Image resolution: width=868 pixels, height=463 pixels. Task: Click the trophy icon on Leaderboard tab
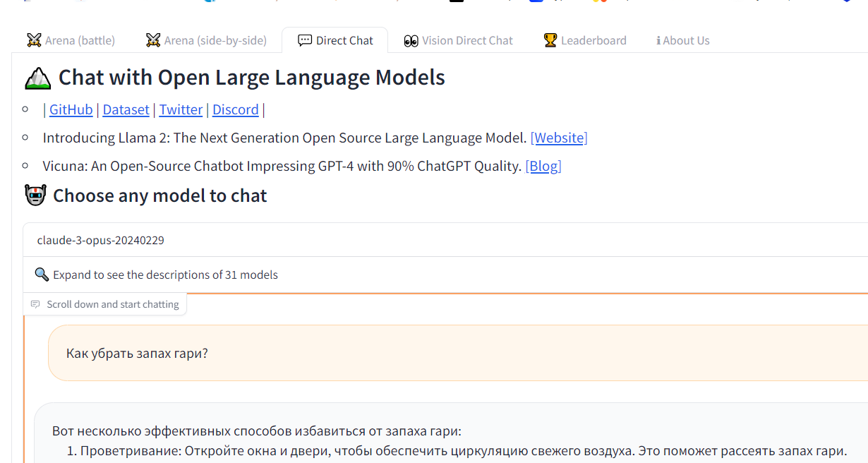coord(550,40)
